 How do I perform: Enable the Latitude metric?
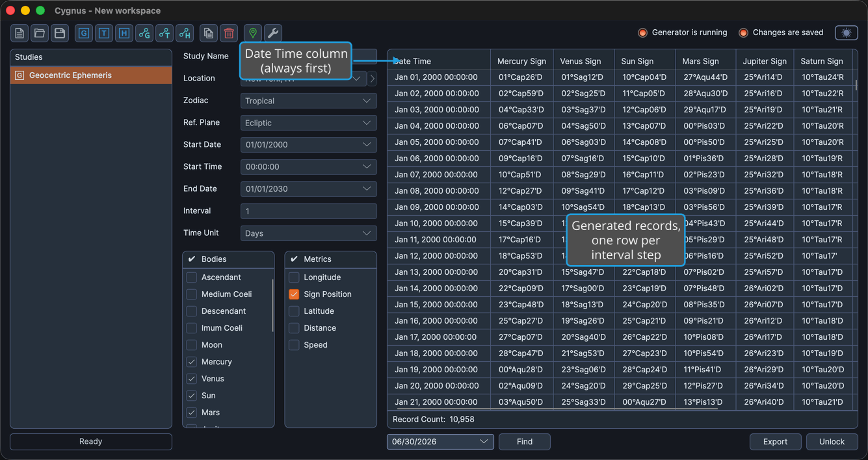click(294, 311)
